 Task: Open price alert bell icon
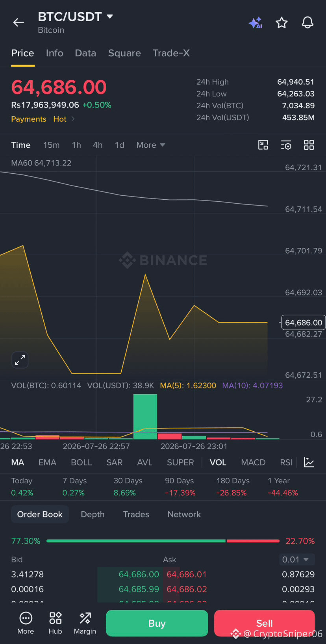pos(307,22)
